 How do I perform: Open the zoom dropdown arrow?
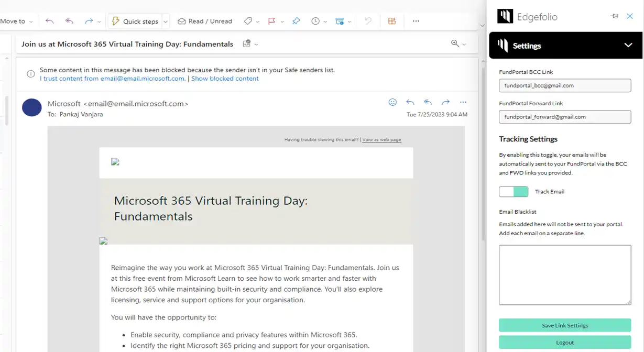tap(464, 45)
